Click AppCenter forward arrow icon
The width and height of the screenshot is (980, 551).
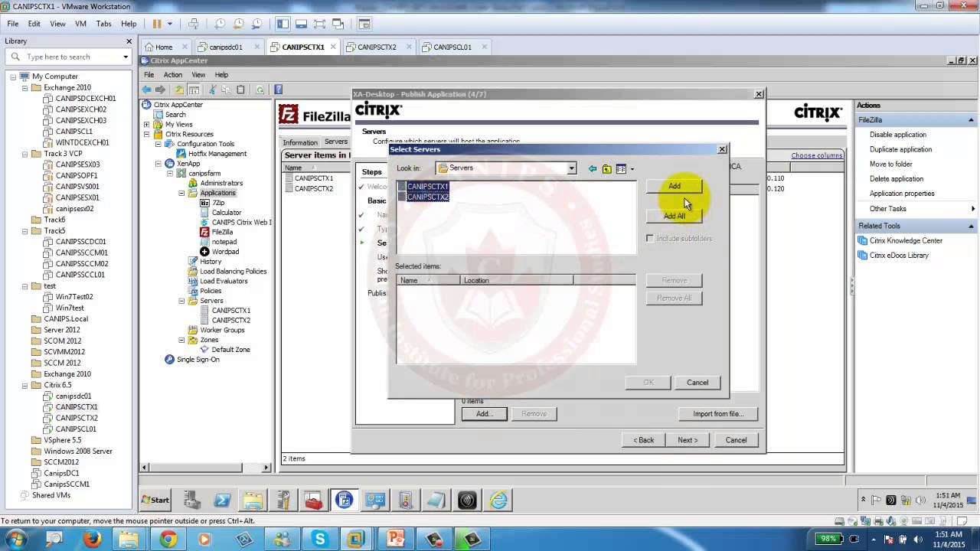pos(160,90)
